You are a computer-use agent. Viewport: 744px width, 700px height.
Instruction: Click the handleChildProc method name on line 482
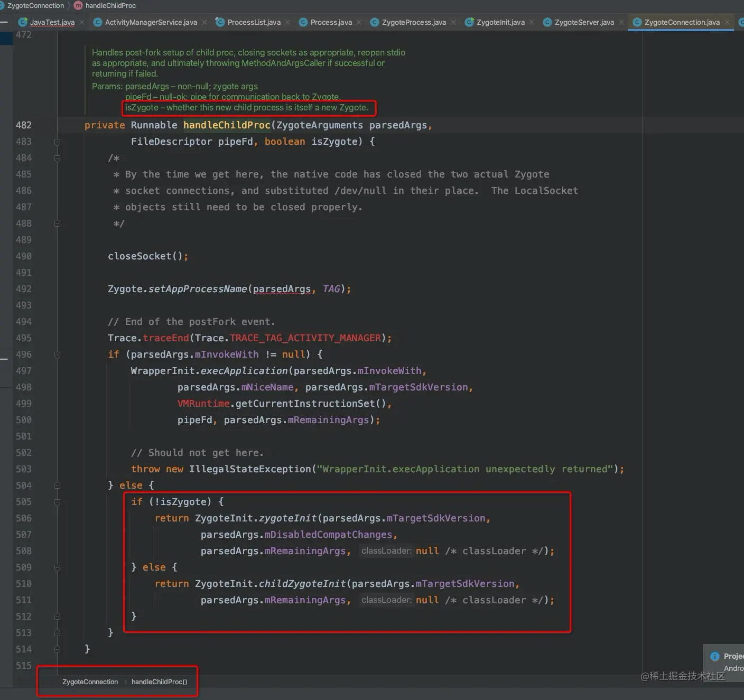227,125
